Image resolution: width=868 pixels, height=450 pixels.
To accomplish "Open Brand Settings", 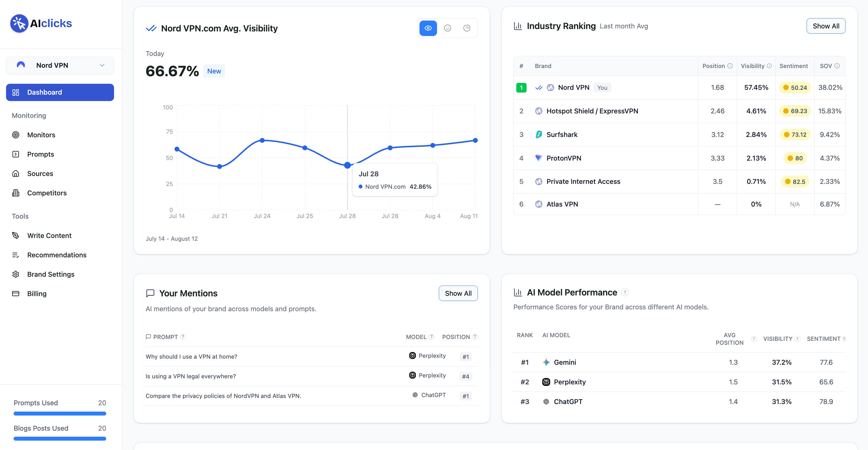I will pyautogui.click(x=51, y=274).
